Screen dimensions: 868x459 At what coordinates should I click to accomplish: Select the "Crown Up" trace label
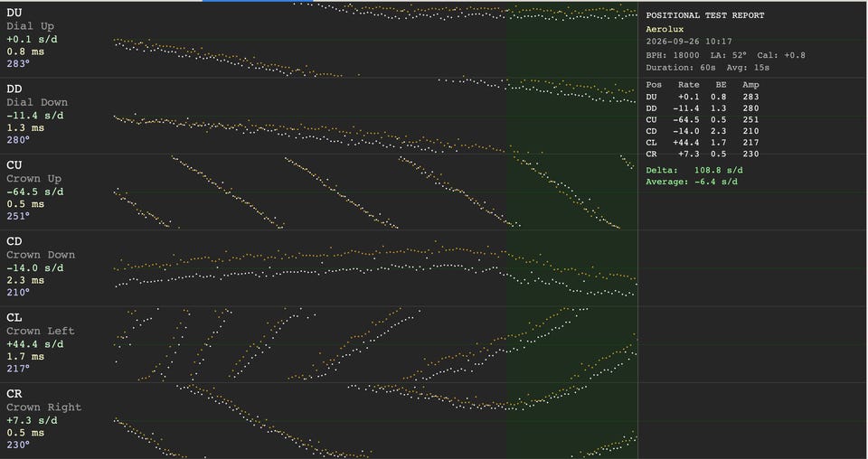pyautogui.click(x=33, y=179)
